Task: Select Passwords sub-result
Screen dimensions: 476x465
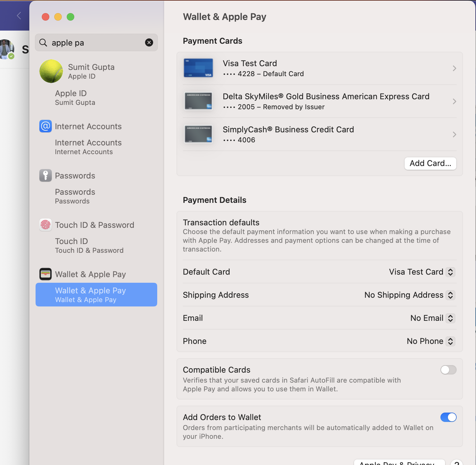Action: 96,196
